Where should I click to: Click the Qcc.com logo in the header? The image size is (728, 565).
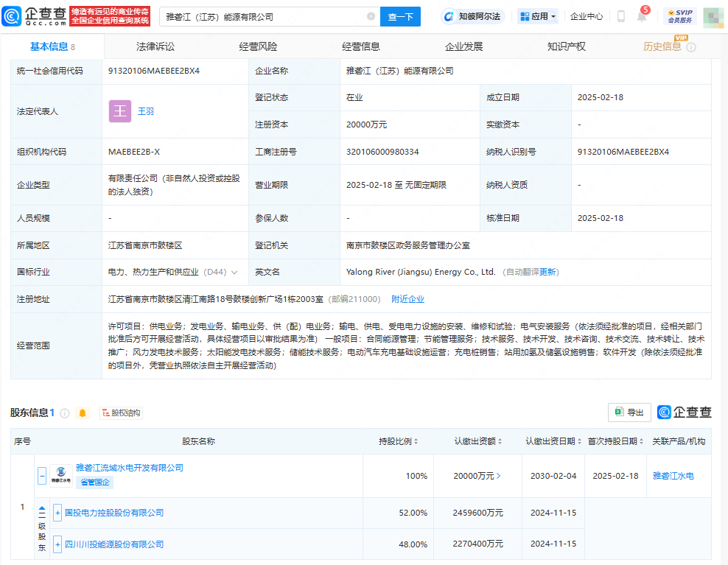click(35, 16)
